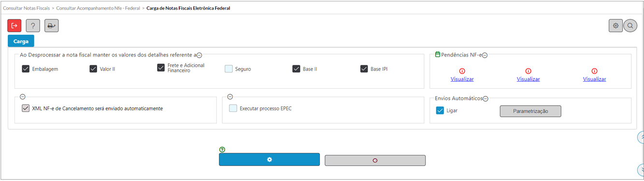Screen dimensions: 644x181
Task: Click the red exit icon button
Action: (14, 26)
